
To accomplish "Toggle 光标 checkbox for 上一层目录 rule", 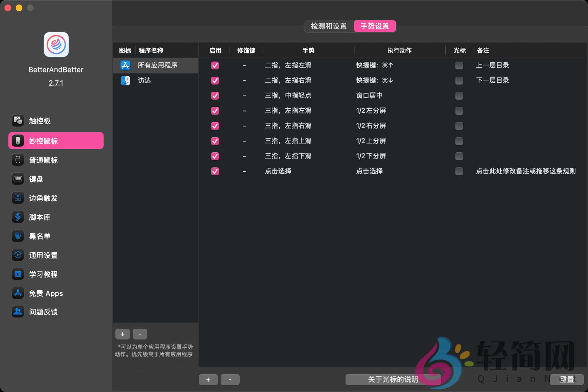I will point(459,66).
